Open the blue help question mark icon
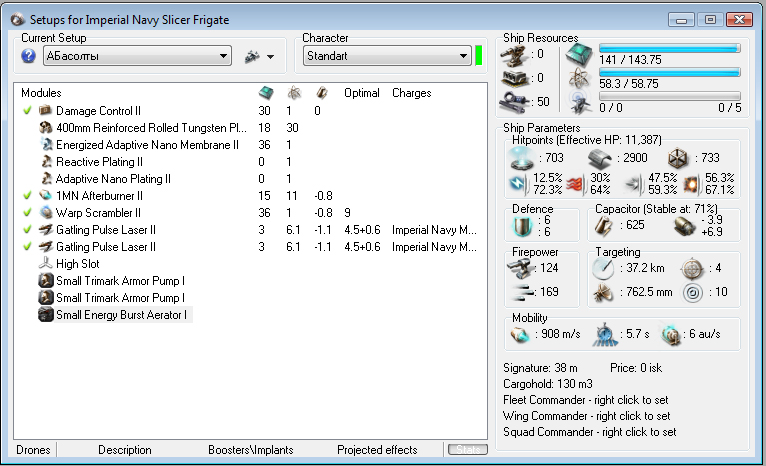766x466 pixels. (x=28, y=56)
